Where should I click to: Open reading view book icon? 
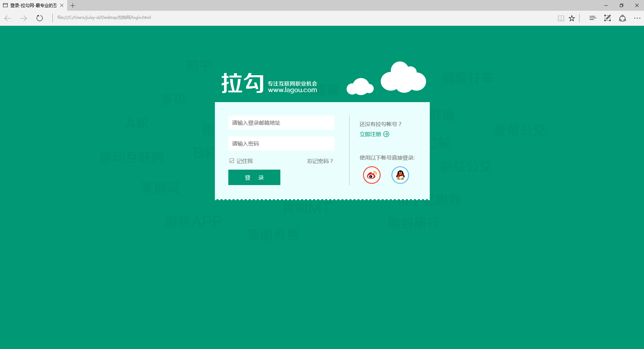(561, 18)
